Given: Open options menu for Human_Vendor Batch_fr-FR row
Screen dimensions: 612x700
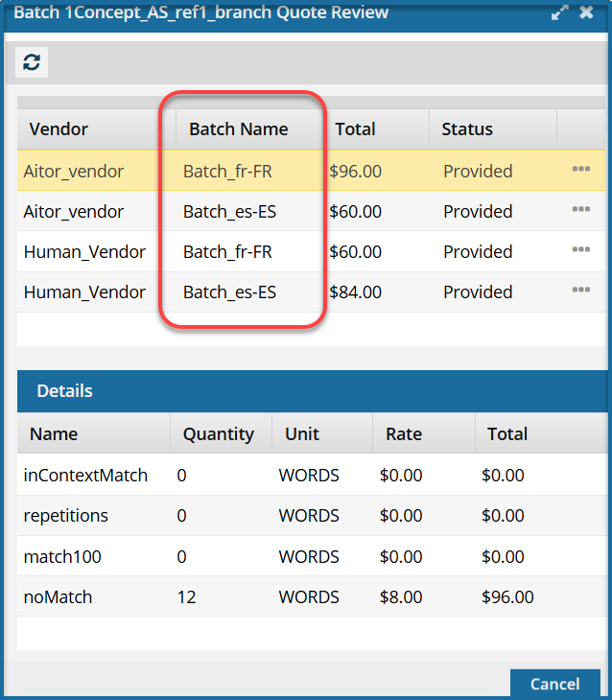Looking at the screenshot, I should click(x=580, y=250).
